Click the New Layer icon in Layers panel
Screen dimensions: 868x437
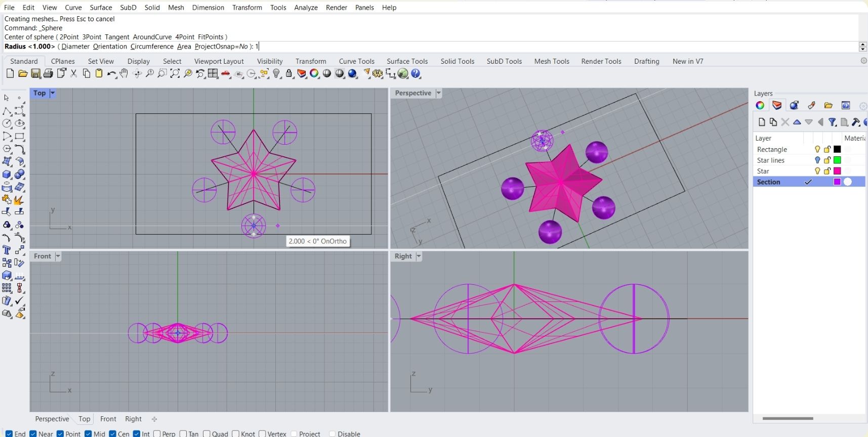[x=762, y=122]
